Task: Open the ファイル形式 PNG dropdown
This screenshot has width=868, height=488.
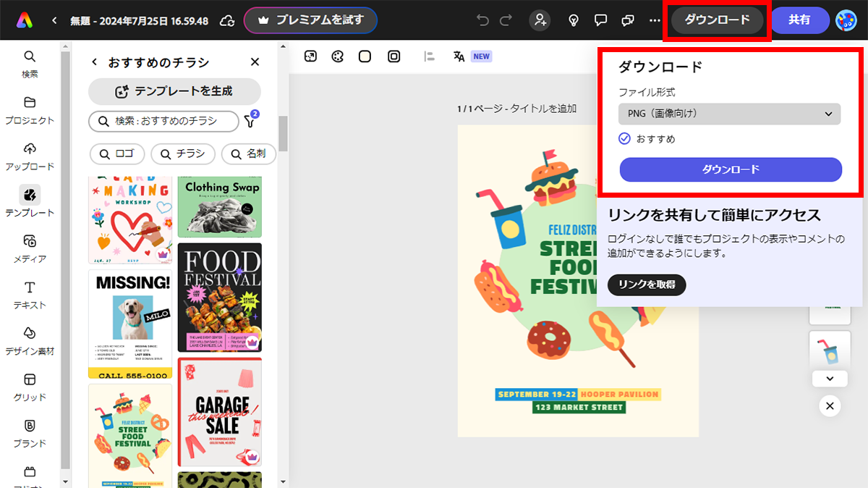Action: (728, 114)
